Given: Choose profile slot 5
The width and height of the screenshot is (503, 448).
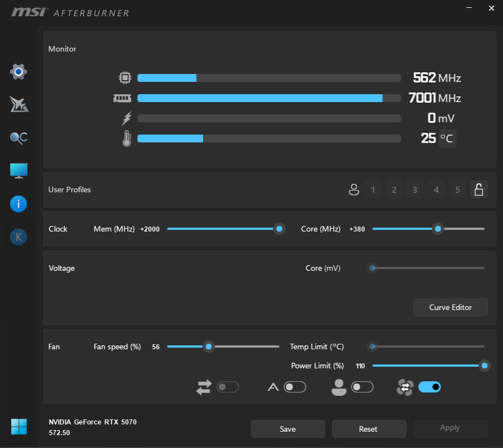Looking at the screenshot, I should 458,190.
